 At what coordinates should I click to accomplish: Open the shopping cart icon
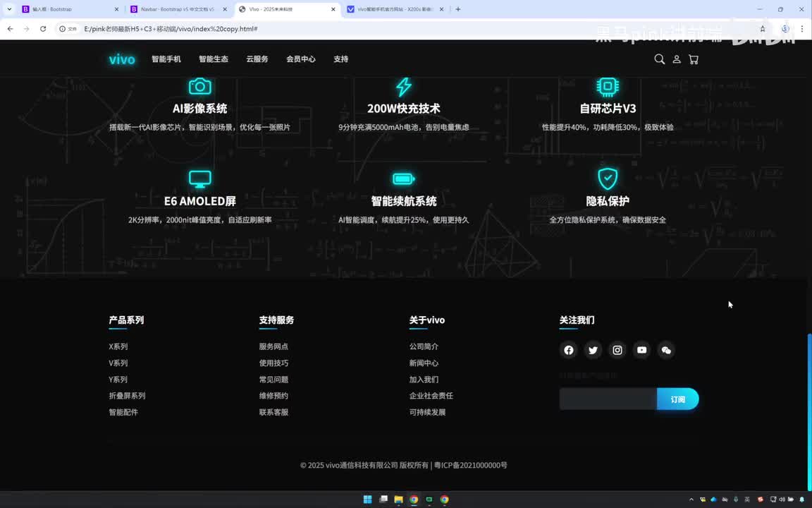[x=694, y=59]
